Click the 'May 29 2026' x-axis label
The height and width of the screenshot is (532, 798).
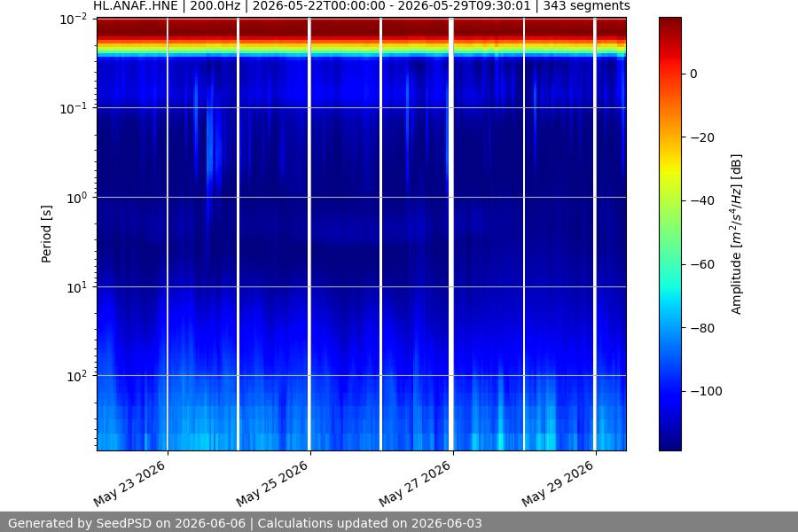coord(558,483)
